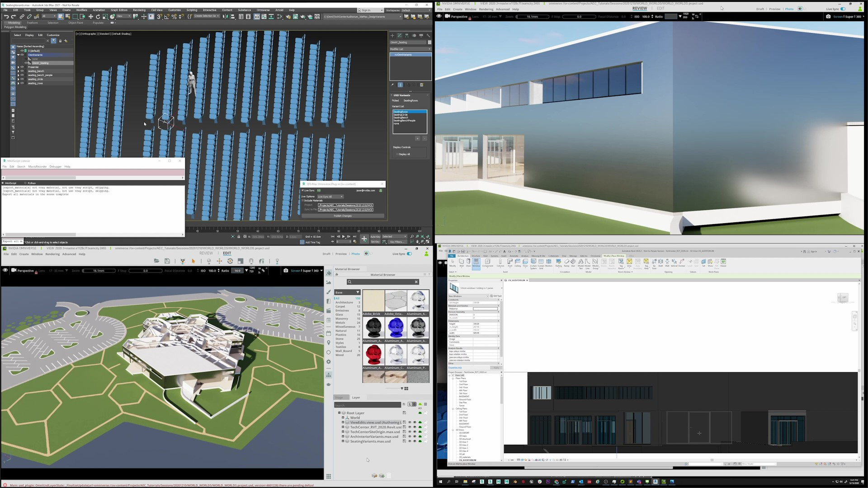Click the Door tool in Revit ribbon
This screenshot has width=868, height=488.
[x=468, y=263]
